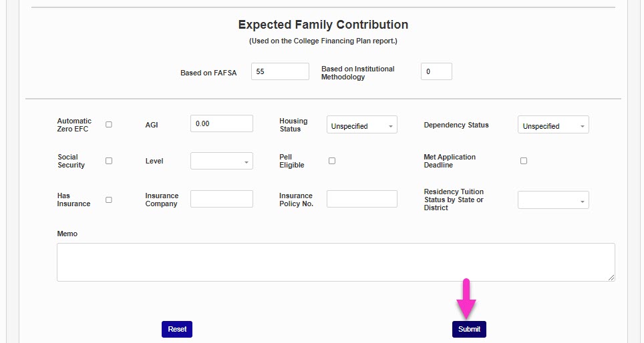Click the Insurance Policy No. field
644x343 pixels.
pos(361,199)
